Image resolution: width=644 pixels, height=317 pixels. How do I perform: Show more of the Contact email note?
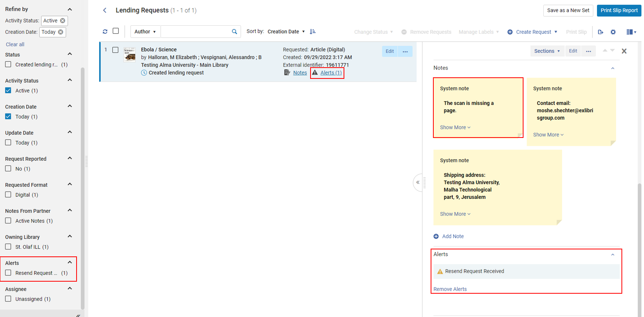click(548, 135)
